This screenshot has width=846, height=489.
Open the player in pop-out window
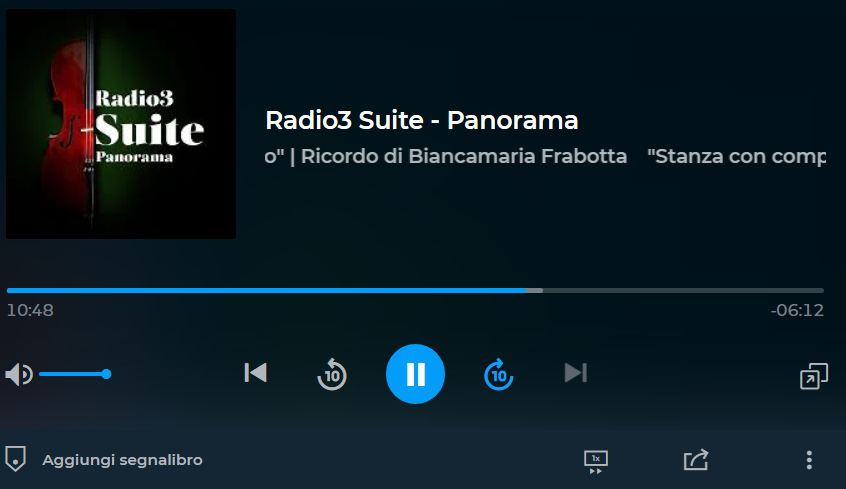(x=814, y=376)
